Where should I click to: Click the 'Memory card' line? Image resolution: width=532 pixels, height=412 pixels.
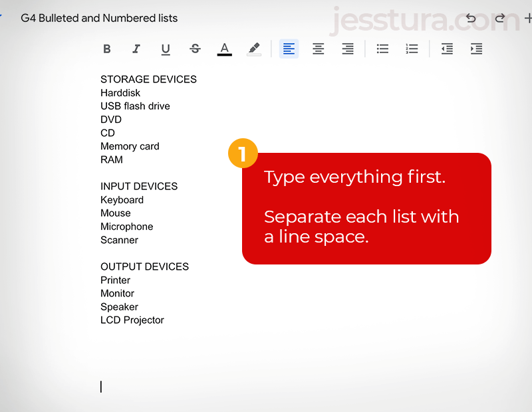130,146
